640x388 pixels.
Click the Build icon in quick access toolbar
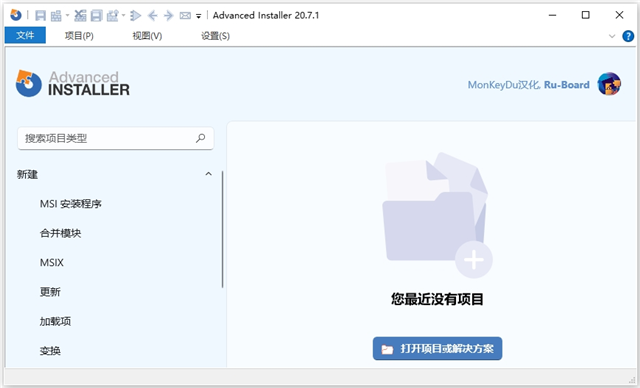point(56,16)
